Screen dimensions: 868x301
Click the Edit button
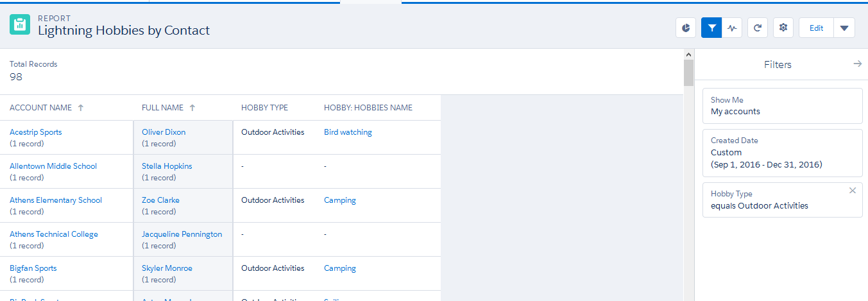[816, 28]
